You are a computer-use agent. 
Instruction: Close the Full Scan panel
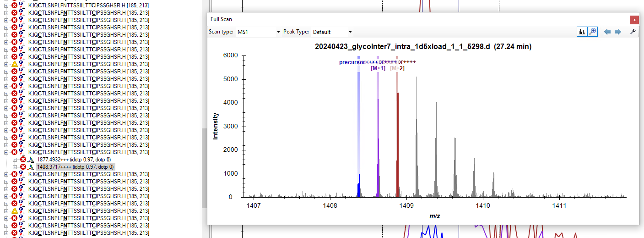[x=634, y=20]
